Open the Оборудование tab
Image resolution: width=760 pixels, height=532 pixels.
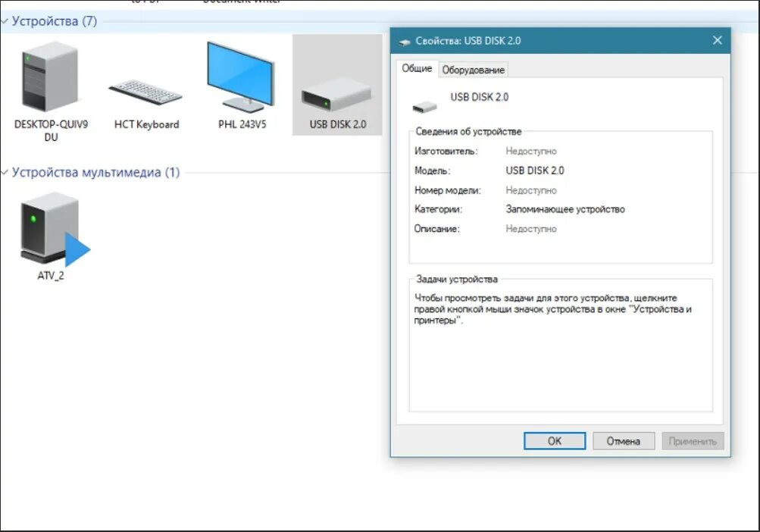coord(473,70)
